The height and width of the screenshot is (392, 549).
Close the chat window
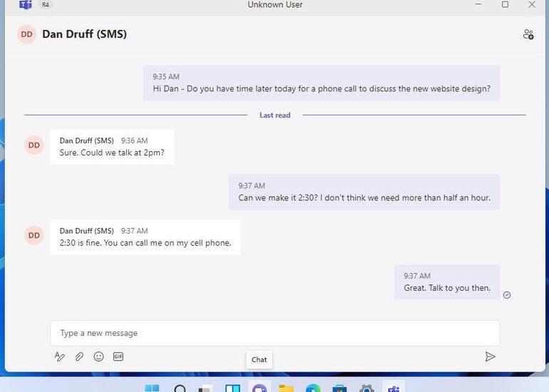pyautogui.click(x=532, y=4)
